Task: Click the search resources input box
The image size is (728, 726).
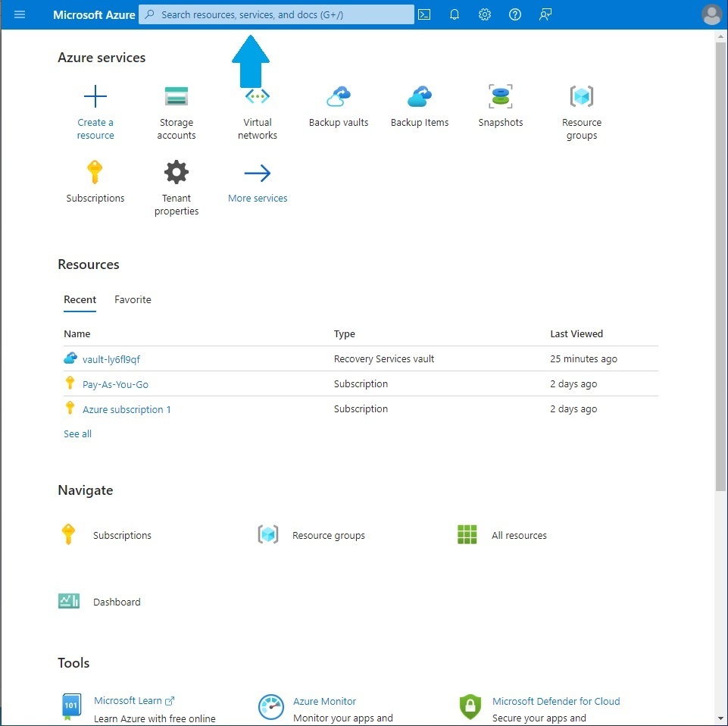Action: pyautogui.click(x=277, y=14)
